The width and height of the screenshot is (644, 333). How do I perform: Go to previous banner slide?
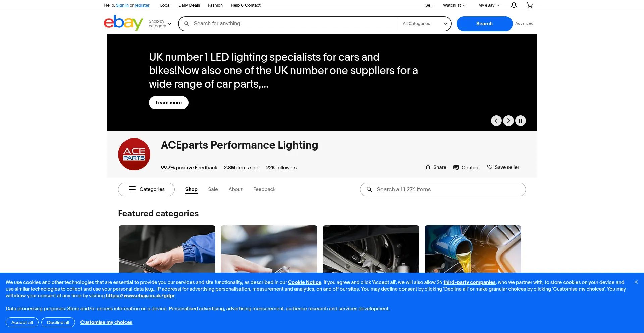(x=496, y=121)
